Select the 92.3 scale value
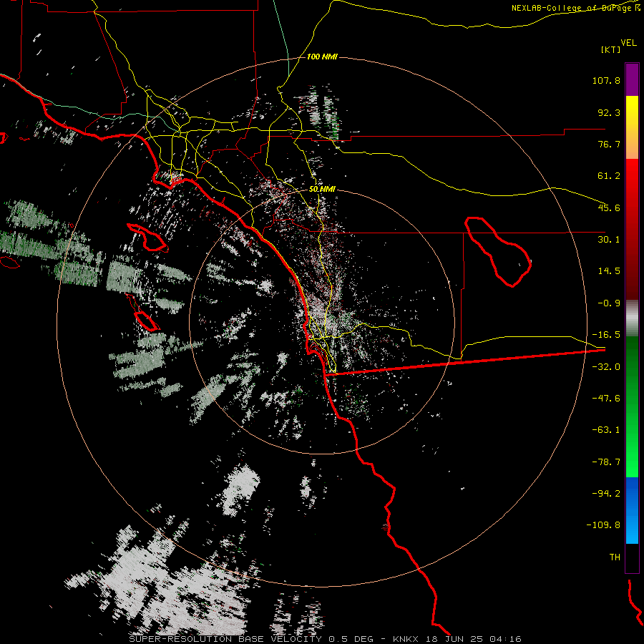This screenshot has width=644, height=644. pos(609,112)
